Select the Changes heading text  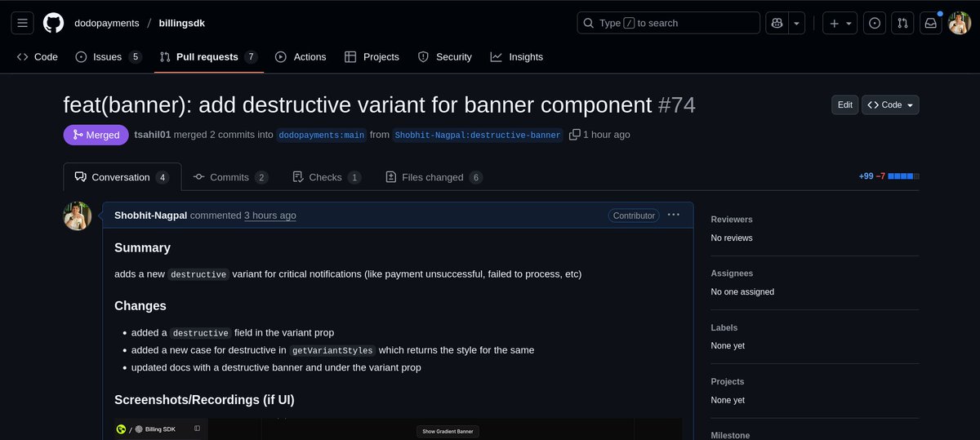coord(140,305)
